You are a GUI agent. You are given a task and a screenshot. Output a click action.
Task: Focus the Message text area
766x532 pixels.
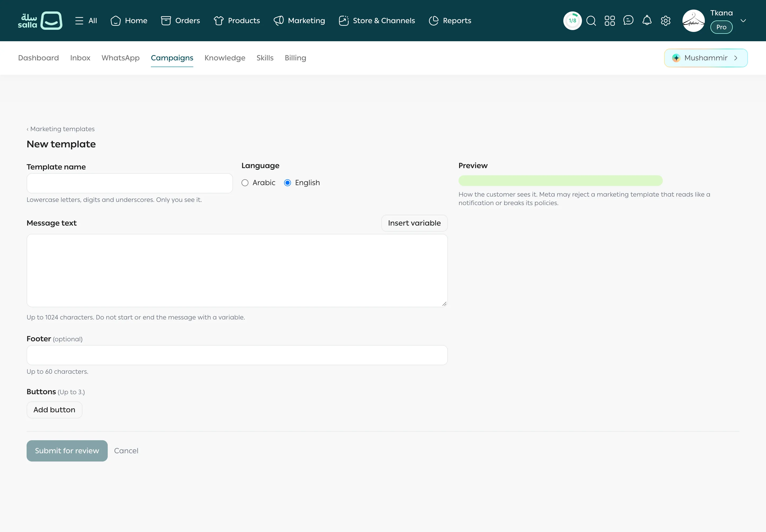[237, 270]
